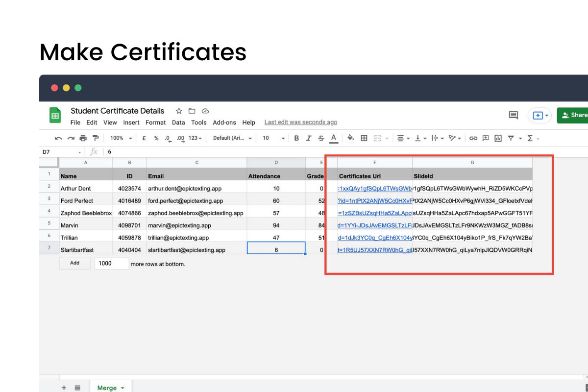
Task: Click the rows count input showing 1000
Action: tap(111, 263)
